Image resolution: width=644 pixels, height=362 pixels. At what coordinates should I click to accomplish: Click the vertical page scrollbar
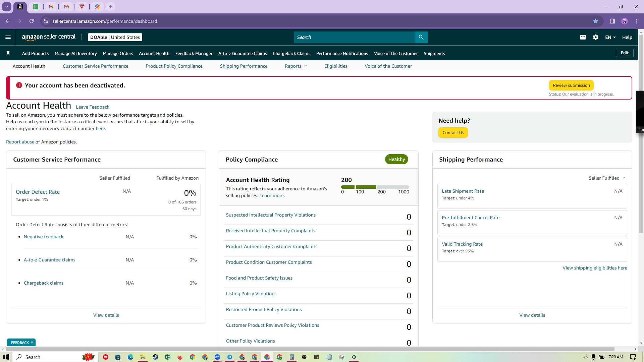(x=641, y=134)
